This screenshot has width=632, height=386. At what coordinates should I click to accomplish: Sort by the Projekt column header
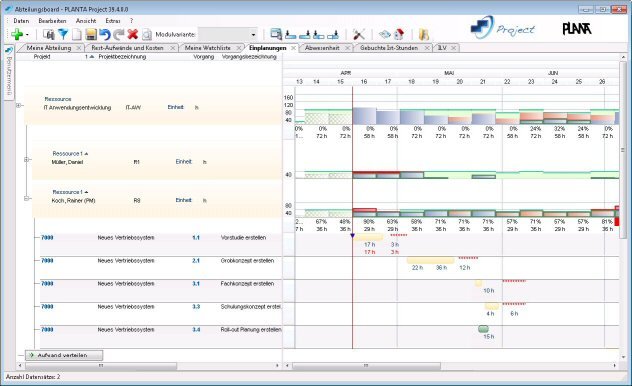(42, 57)
